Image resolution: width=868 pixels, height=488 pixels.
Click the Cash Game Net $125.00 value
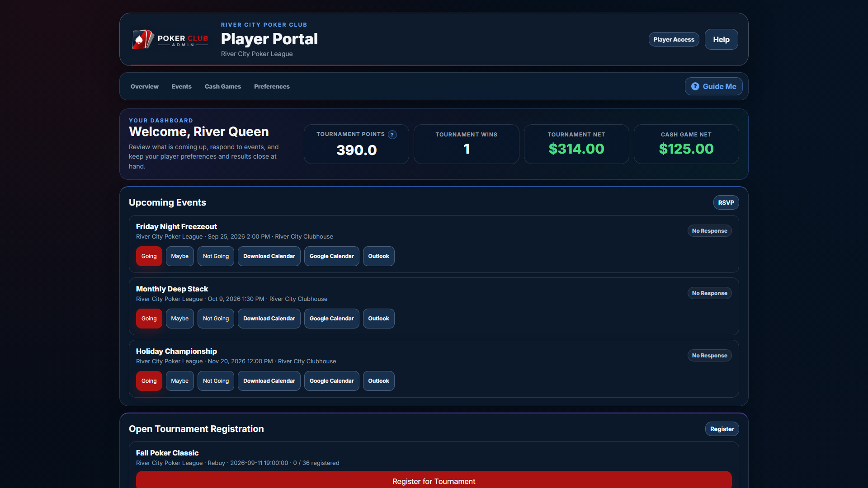pos(686,149)
